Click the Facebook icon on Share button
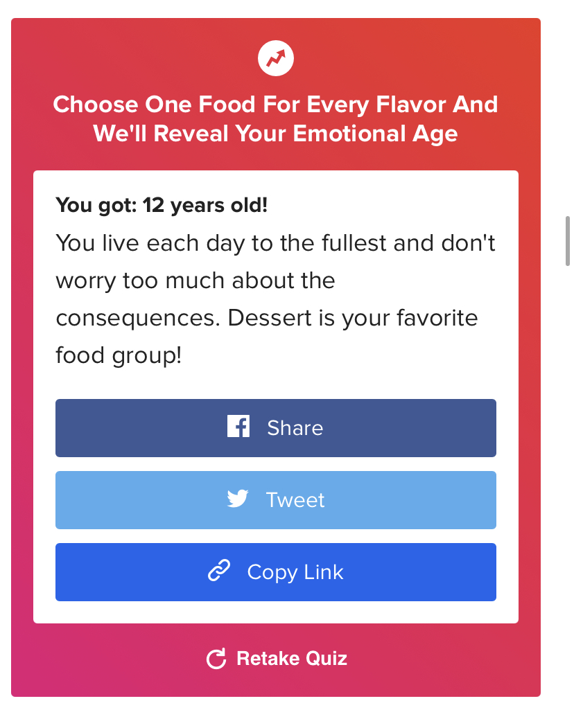 click(x=238, y=426)
